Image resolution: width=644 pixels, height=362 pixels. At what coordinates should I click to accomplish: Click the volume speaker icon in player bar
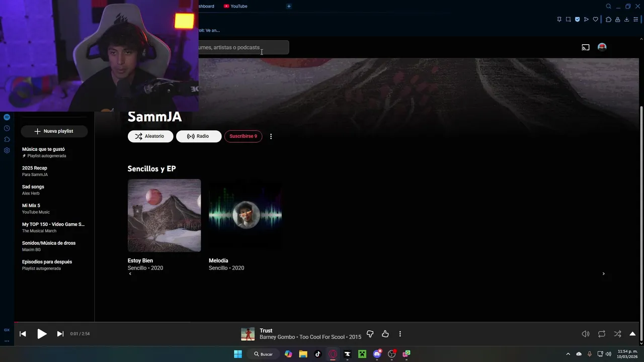tap(586, 334)
